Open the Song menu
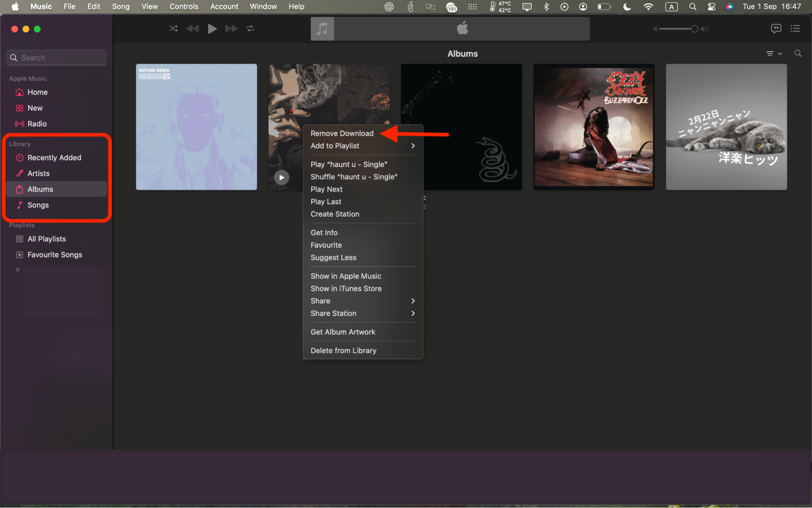Image resolution: width=812 pixels, height=508 pixels. coord(121,7)
